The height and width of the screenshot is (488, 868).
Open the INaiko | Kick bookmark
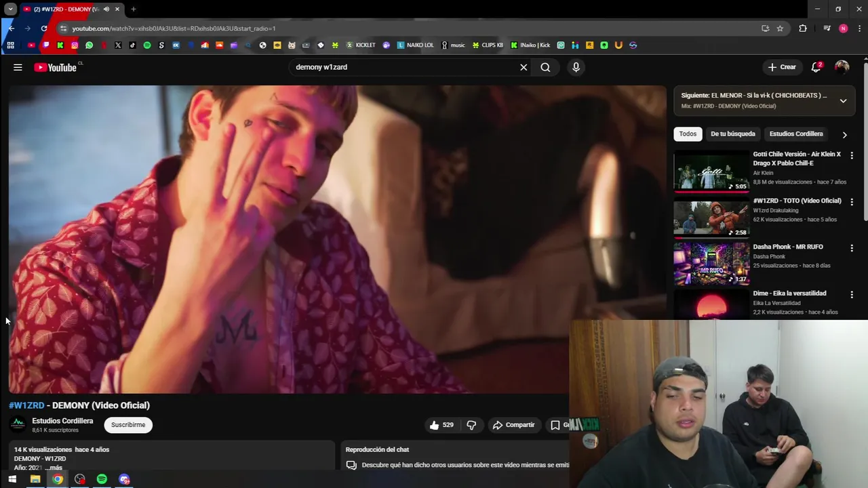pos(530,45)
